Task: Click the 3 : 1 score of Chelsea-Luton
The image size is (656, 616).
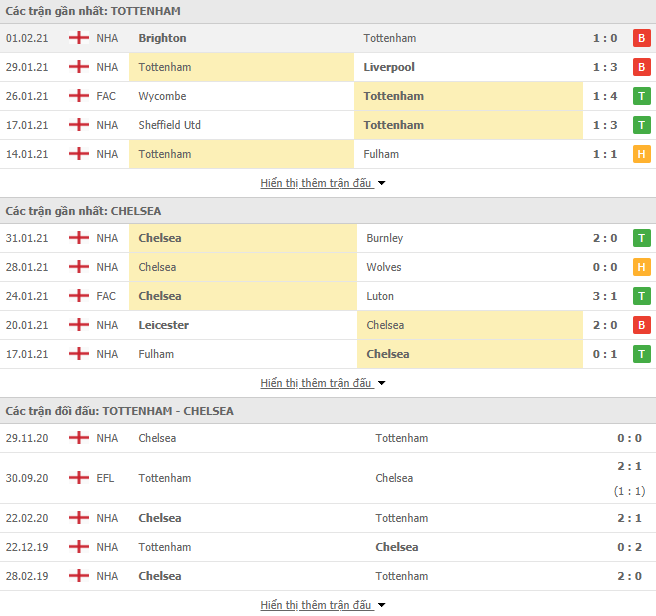Action: [x=605, y=296]
